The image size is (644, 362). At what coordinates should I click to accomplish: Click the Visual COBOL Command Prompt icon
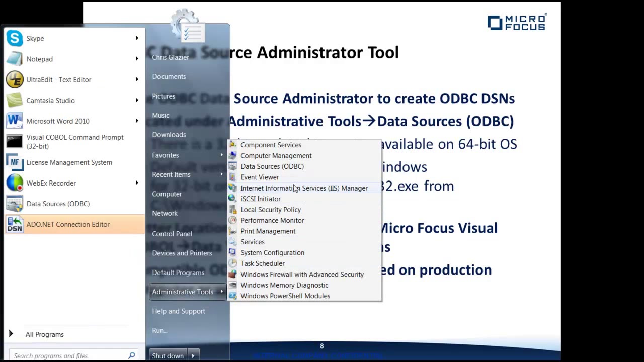tap(15, 141)
